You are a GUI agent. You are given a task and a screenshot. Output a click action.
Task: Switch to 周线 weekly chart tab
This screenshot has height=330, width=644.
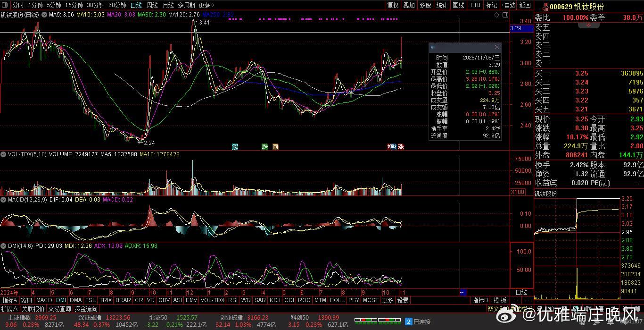(x=152, y=5)
